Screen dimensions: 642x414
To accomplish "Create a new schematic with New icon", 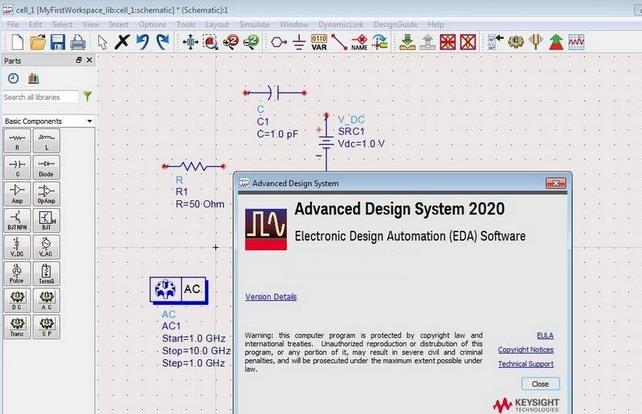I will pos(17,42).
